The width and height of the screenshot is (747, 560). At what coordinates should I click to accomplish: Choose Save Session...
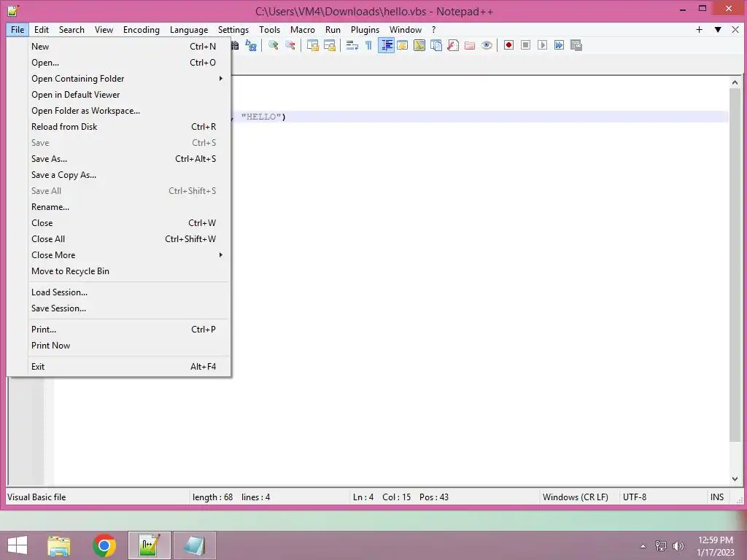coord(119,308)
